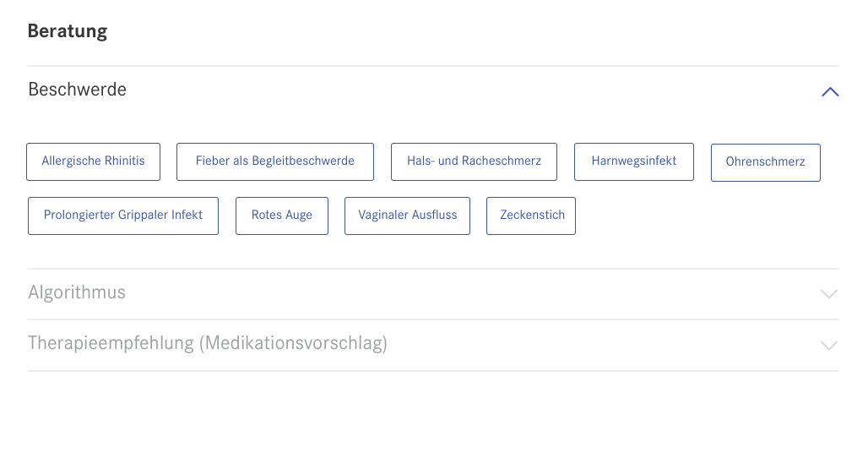Image resolution: width=868 pixels, height=475 pixels.
Task: Click the chevron beside Therapieempfehlung (Medikationsvorschlag)
Action: [x=829, y=345]
